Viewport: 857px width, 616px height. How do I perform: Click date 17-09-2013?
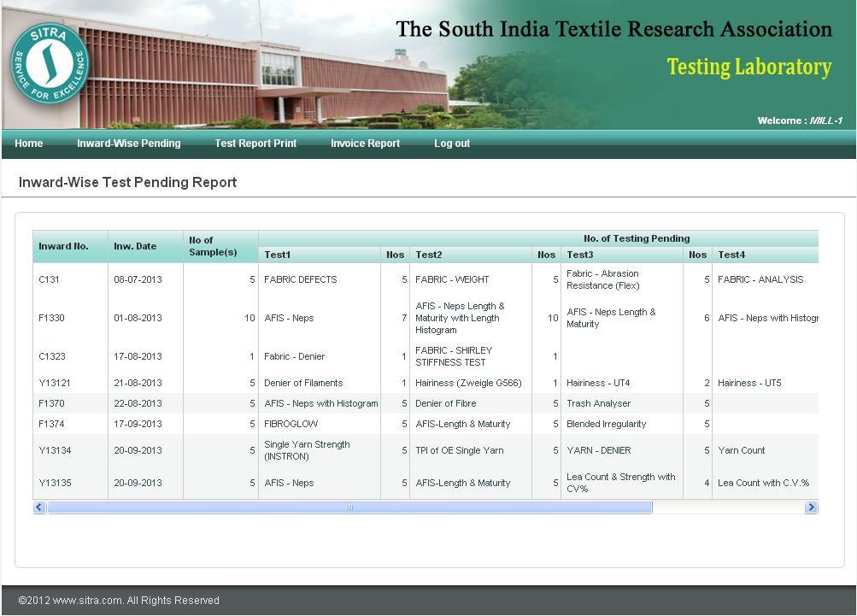tap(138, 424)
